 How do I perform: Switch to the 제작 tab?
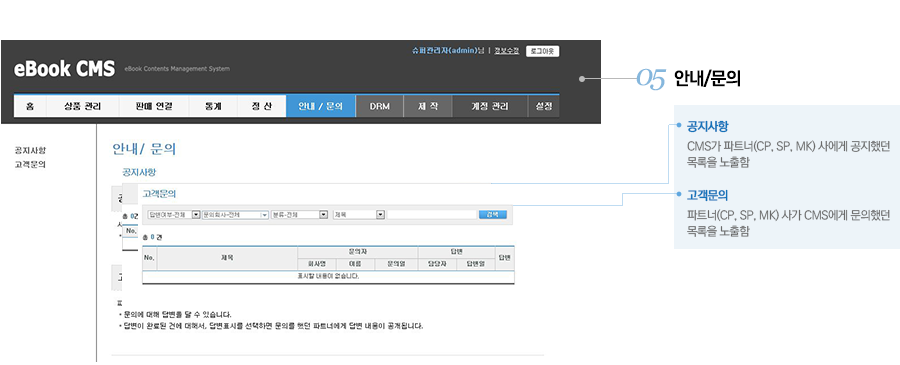tap(428, 106)
